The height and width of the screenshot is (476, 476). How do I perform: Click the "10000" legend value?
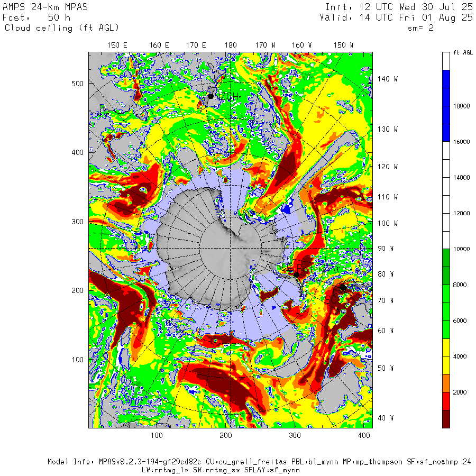pos(461,249)
